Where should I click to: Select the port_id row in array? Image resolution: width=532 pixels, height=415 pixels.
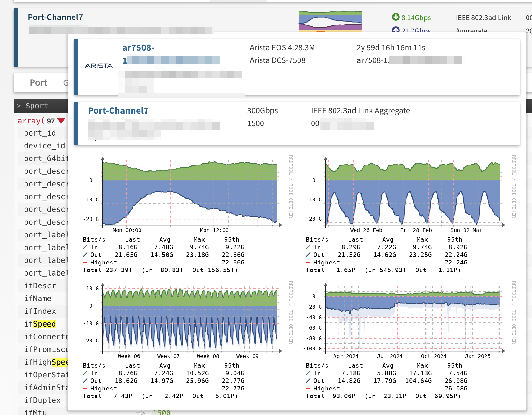click(x=40, y=133)
